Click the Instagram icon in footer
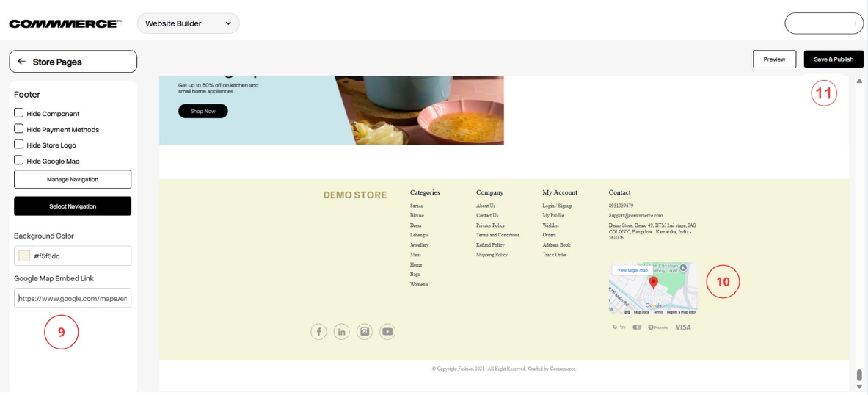The image size is (868, 395). pos(365,332)
